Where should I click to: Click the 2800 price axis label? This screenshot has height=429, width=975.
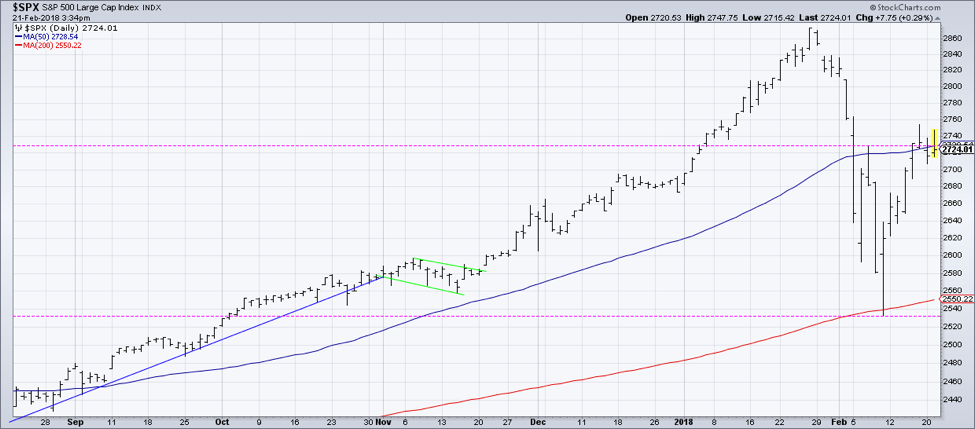[x=953, y=86]
